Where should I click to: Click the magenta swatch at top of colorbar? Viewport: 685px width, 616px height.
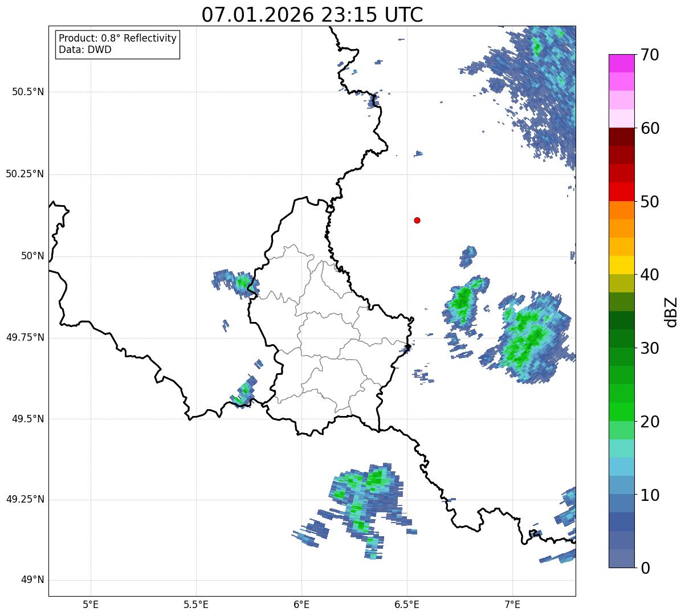[621, 63]
